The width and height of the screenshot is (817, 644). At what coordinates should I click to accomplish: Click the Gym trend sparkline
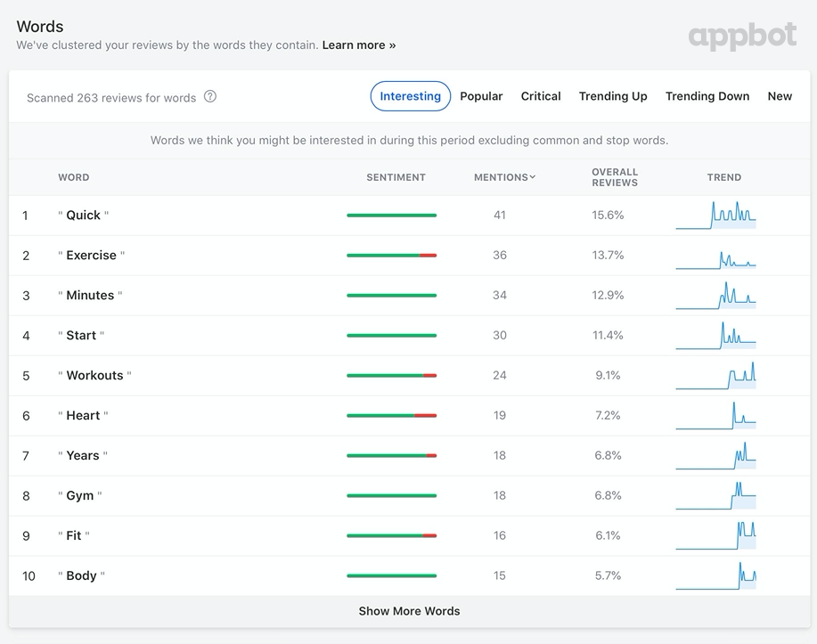(x=715, y=496)
